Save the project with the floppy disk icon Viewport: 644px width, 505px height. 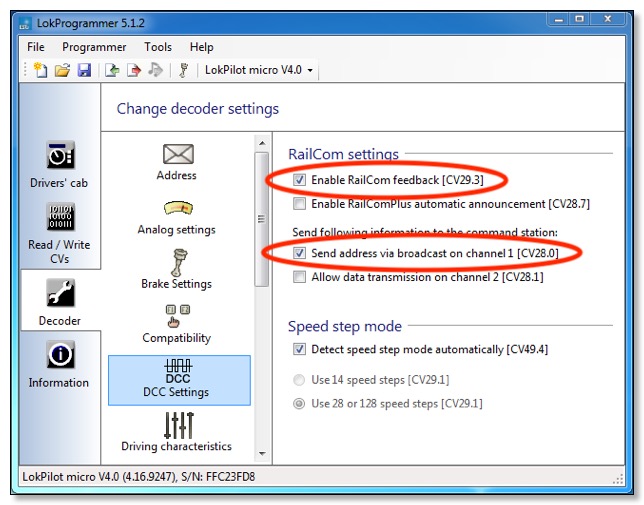[x=84, y=70]
